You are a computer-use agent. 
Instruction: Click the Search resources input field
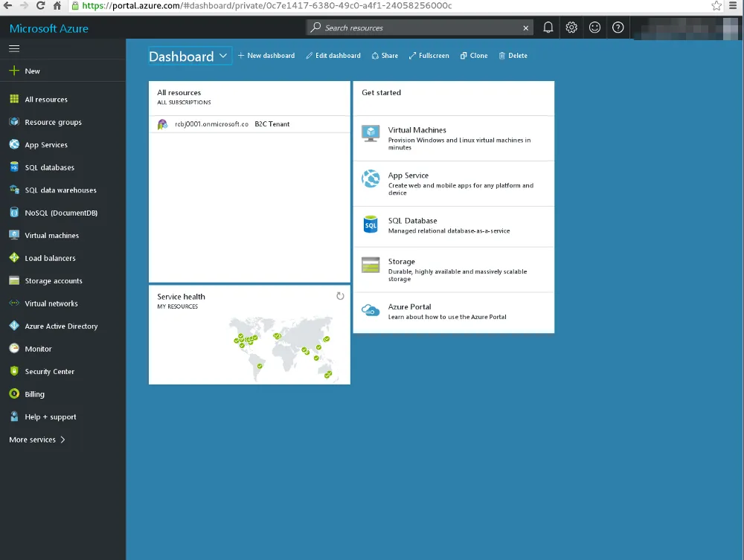[420, 28]
